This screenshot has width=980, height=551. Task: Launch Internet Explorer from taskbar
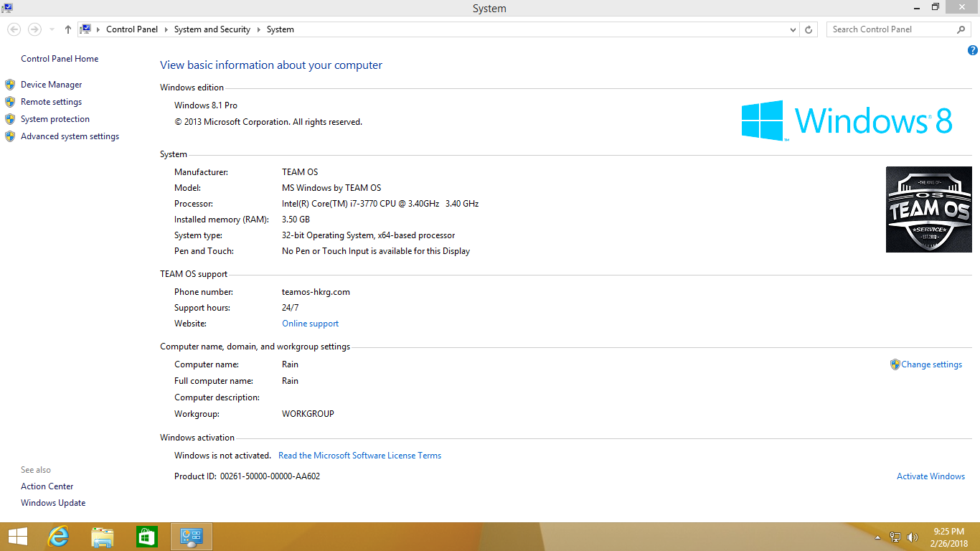pos(58,537)
